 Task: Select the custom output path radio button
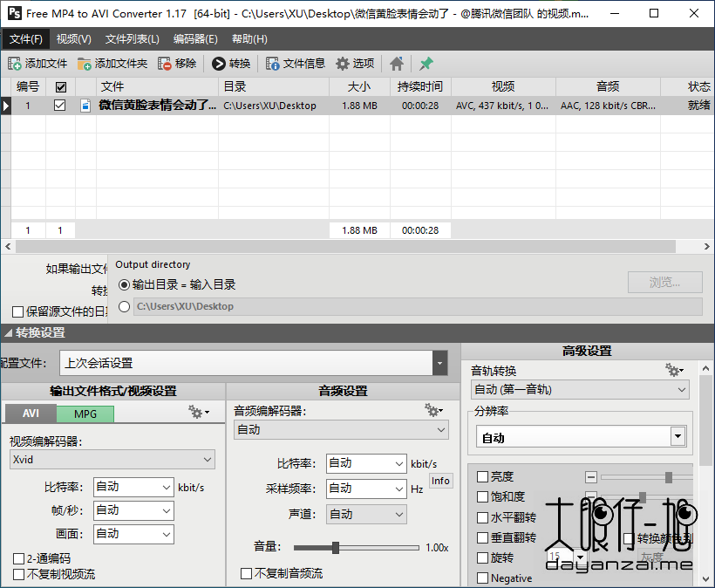click(x=124, y=306)
